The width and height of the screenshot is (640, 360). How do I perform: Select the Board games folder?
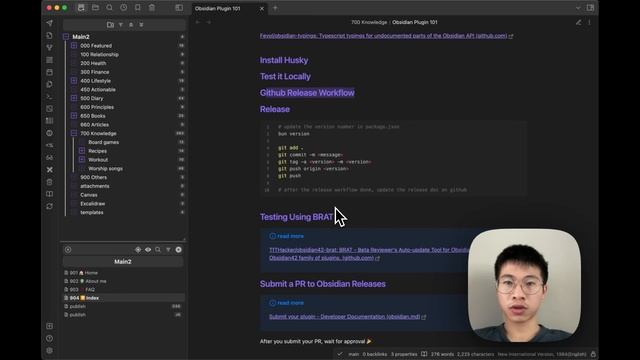pos(104,142)
